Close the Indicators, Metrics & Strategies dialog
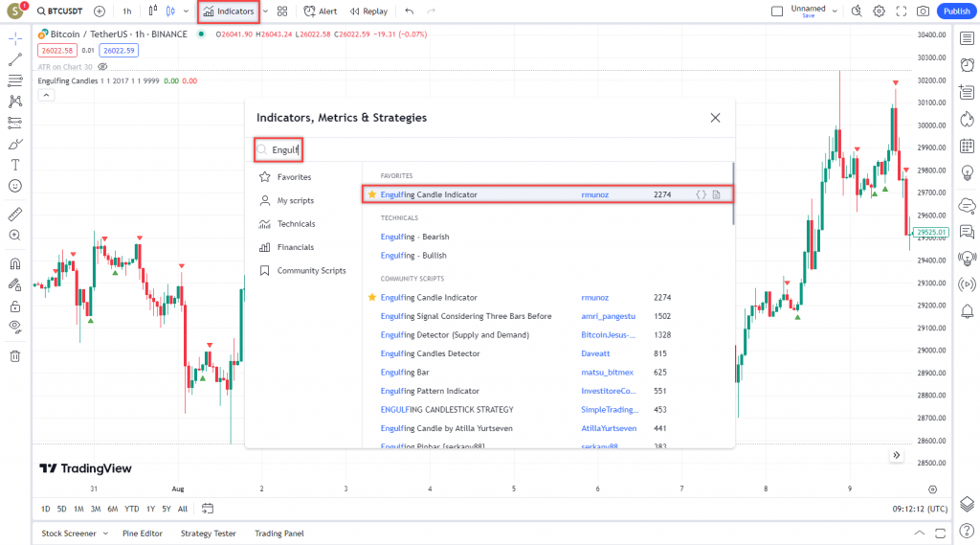This screenshot has width=980, height=545. [x=715, y=118]
